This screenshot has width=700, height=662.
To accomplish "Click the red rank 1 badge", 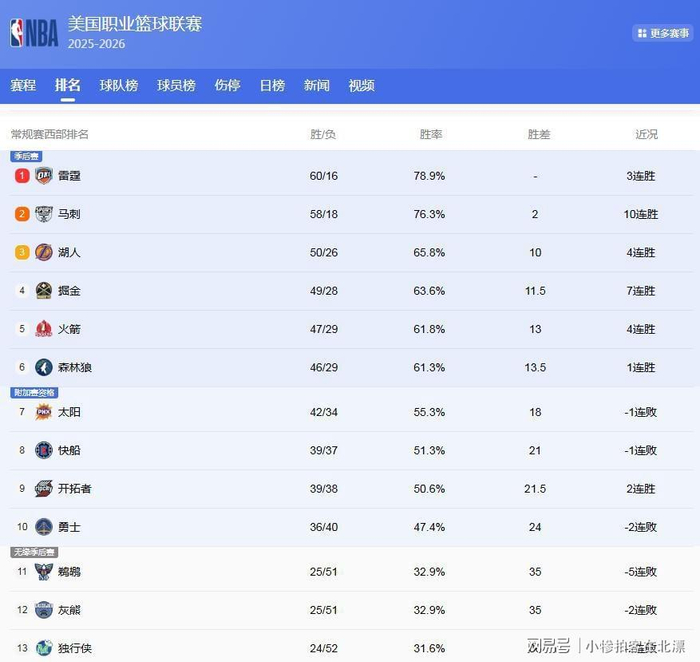I will (x=22, y=175).
